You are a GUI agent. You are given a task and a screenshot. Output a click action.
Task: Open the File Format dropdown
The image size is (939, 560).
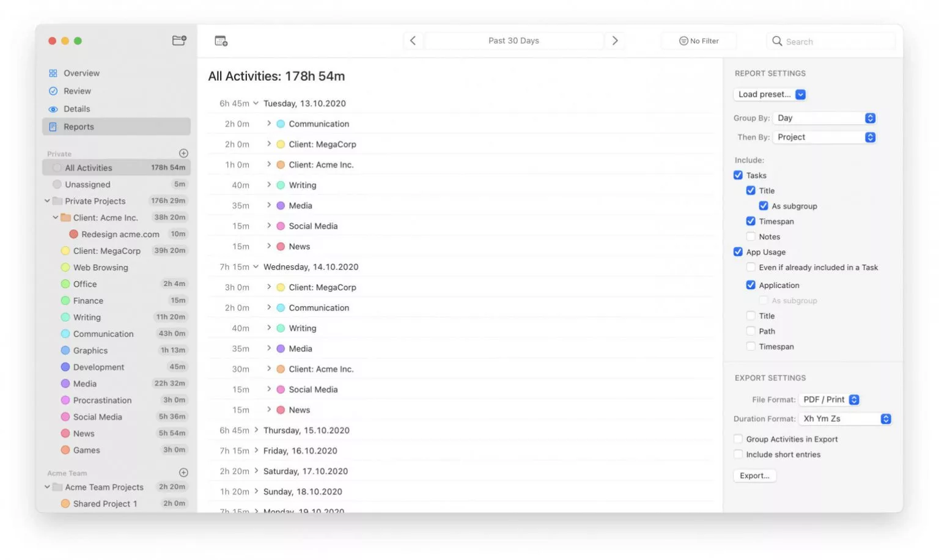830,400
